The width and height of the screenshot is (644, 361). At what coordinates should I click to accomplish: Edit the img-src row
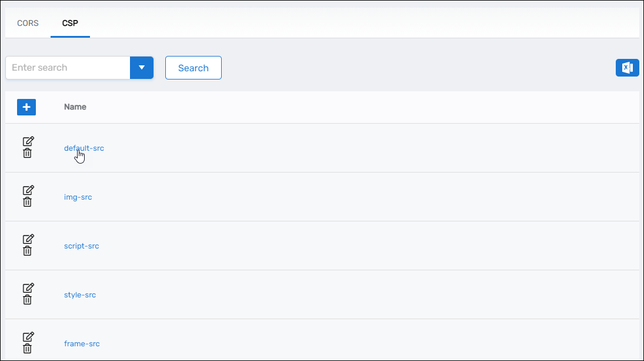(28, 190)
